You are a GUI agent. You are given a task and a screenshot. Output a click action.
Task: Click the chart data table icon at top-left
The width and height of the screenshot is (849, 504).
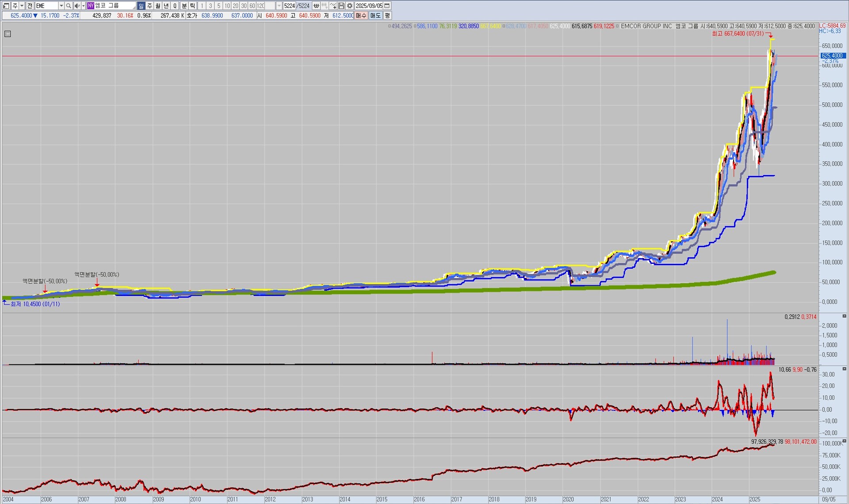click(8, 34)
